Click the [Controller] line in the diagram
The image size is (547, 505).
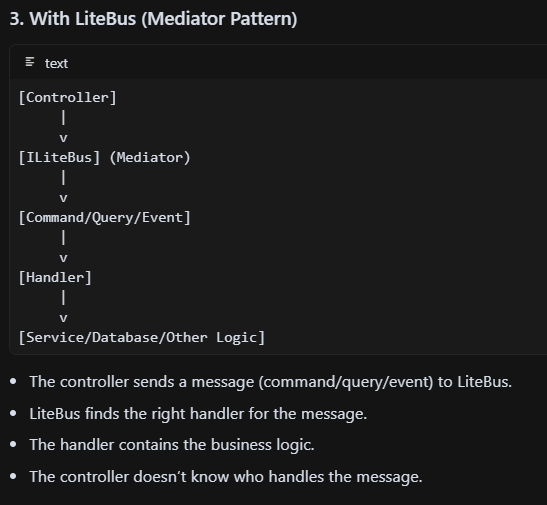coord(67,98)
